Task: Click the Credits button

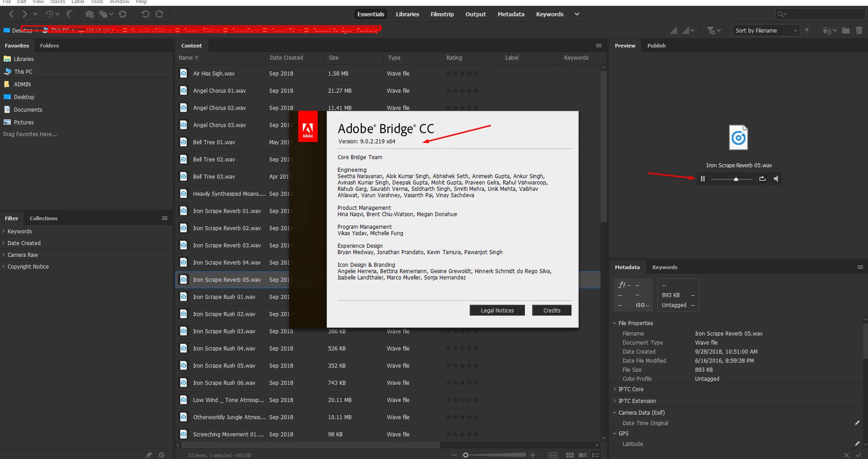Action: point(552,310)
